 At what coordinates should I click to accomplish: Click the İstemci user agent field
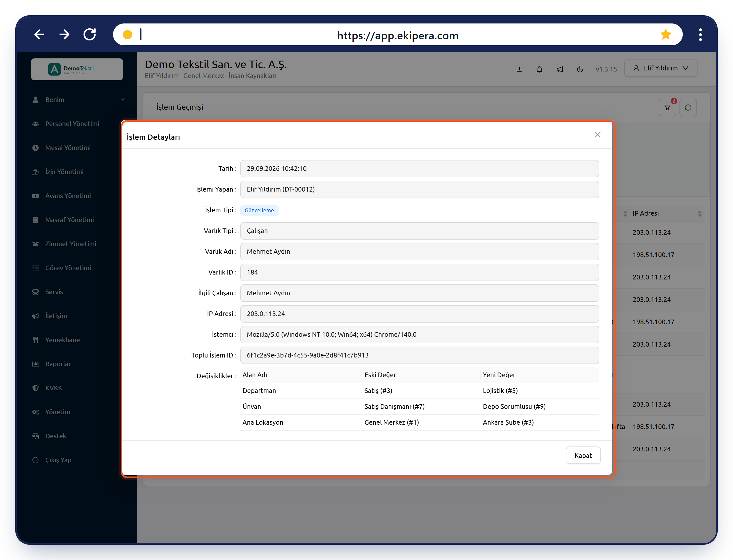point(419,334)
